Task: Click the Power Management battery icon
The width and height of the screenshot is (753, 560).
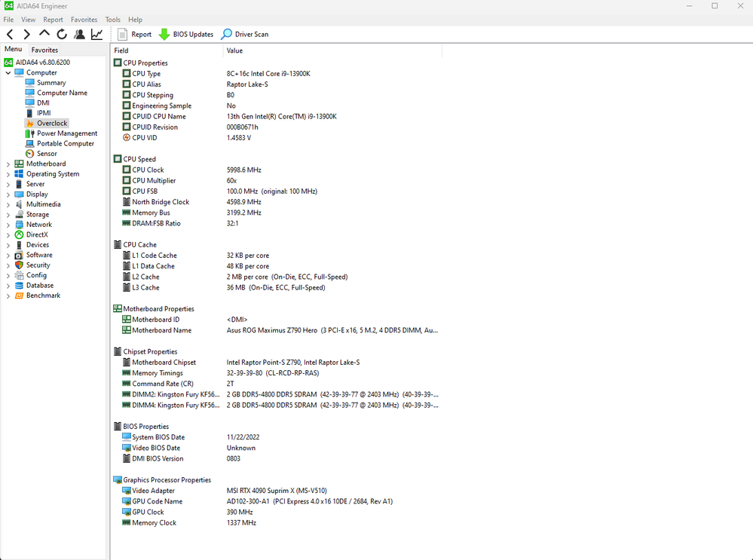Action: (30, 133)
